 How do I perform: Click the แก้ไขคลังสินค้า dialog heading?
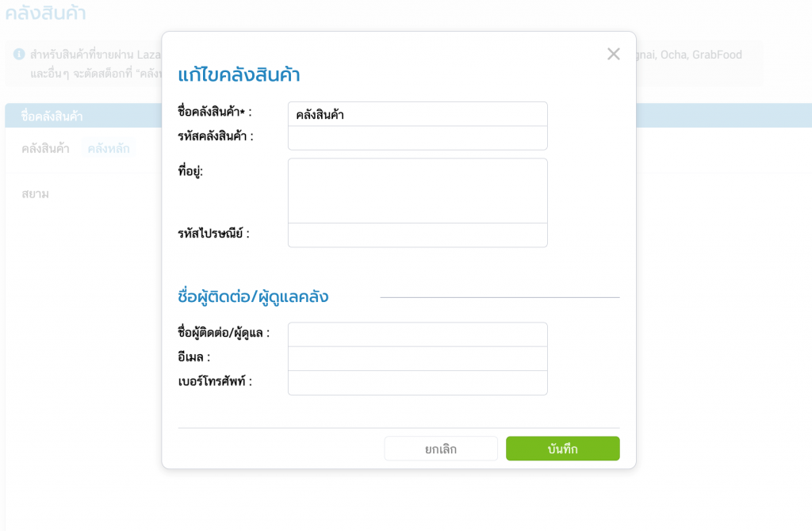pos(239,75)
